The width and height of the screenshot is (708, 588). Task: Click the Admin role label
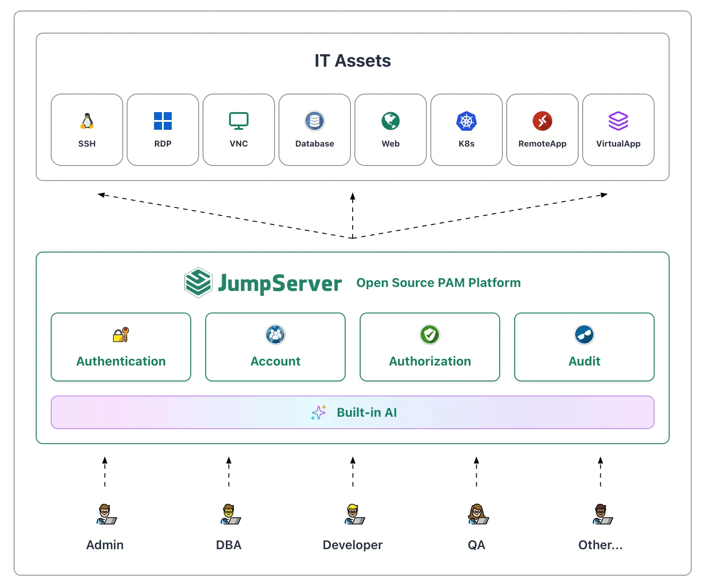click(x=105, y=545)
